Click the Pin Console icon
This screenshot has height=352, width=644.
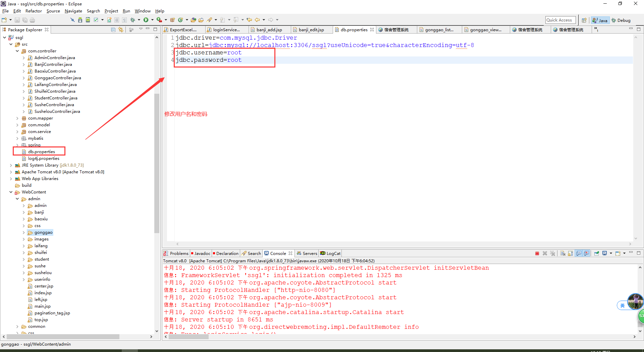(x=597, y=254)
